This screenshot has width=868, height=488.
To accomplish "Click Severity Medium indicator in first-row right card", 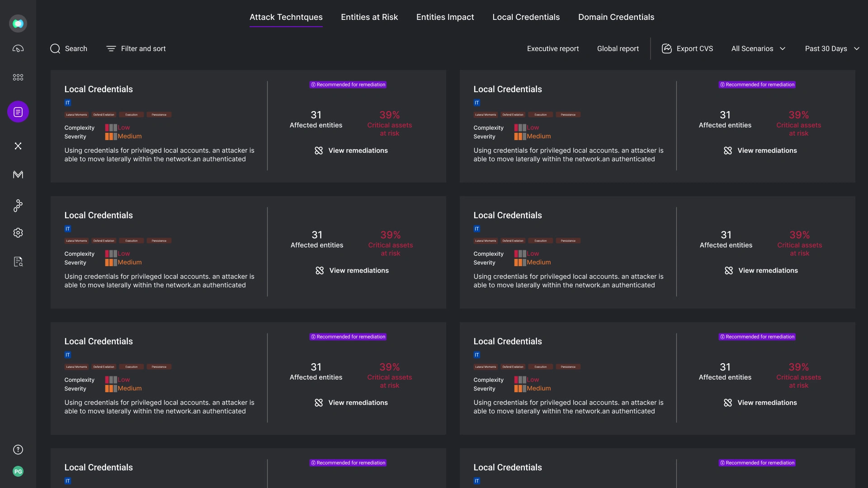I will pos(533,136).
